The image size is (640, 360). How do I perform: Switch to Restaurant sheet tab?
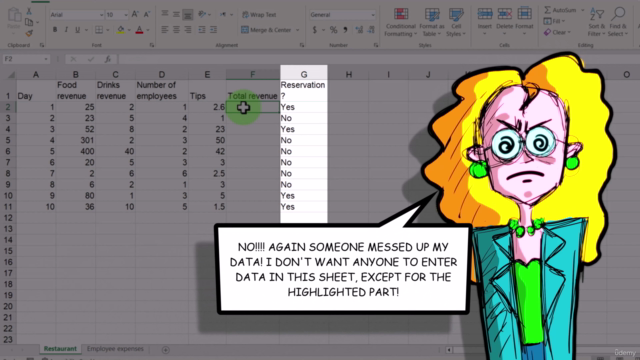(60, 349)
